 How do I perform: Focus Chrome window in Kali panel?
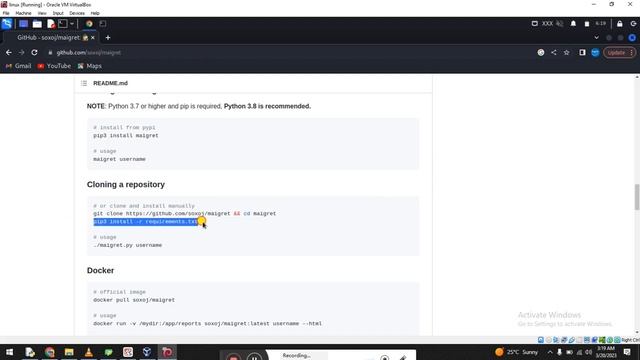coord(89,24)
